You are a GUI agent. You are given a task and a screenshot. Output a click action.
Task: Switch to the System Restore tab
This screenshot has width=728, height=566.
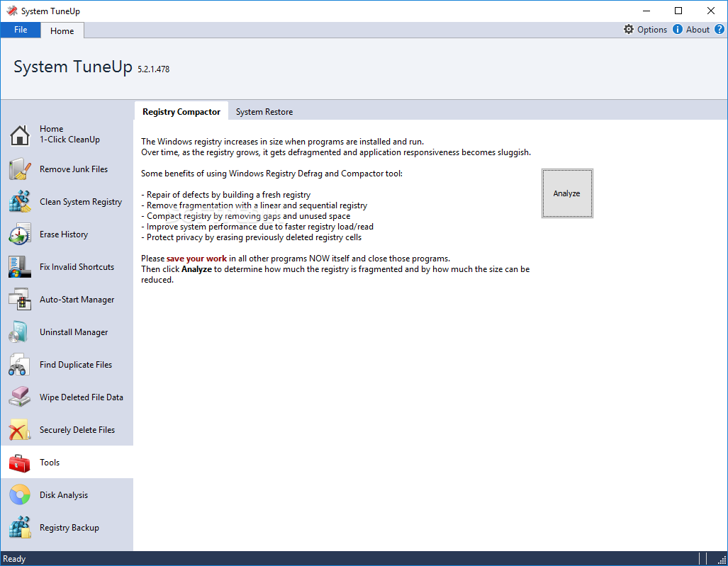coord(264,112)
